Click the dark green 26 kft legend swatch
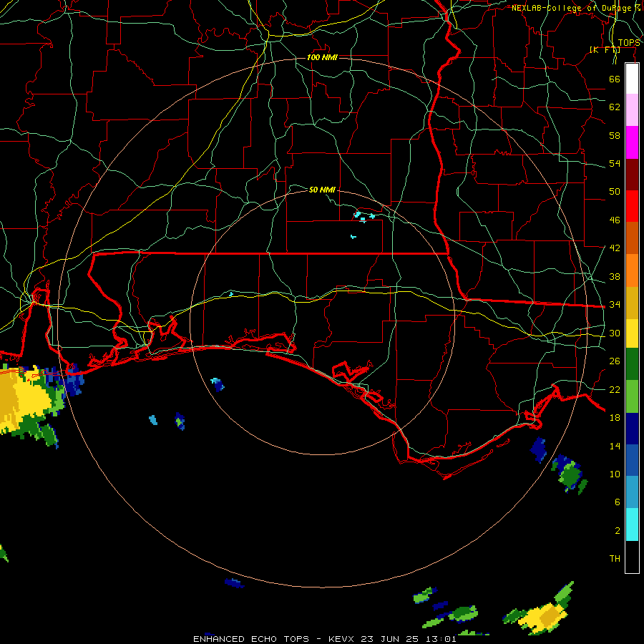Viewport: 644px width, 644px height. (x=632, y=364)
